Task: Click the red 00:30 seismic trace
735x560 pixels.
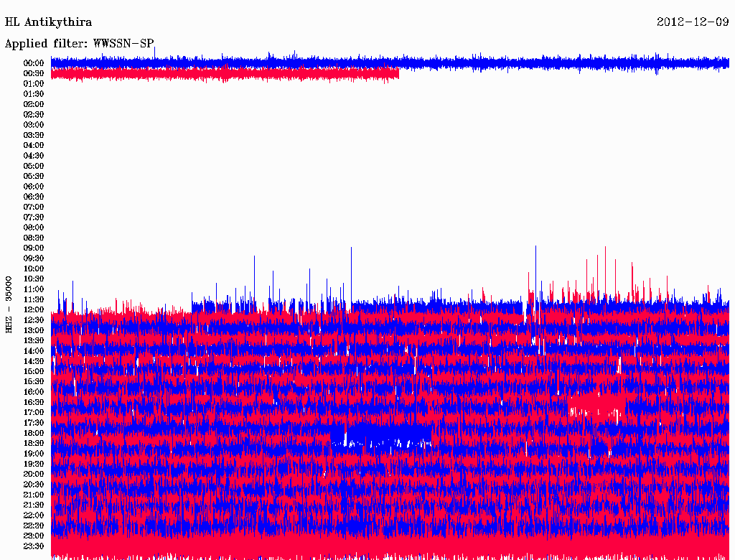Action: [x=225, y=74]
